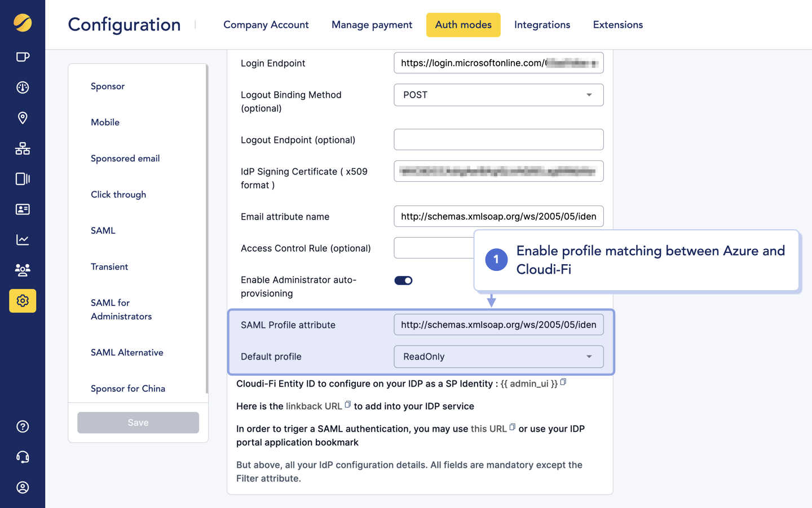Image resolution: width=812 pixels, height=508 pixels.
Task: Open the network hierarchy sidebar icon
Action: coord(23,148)
